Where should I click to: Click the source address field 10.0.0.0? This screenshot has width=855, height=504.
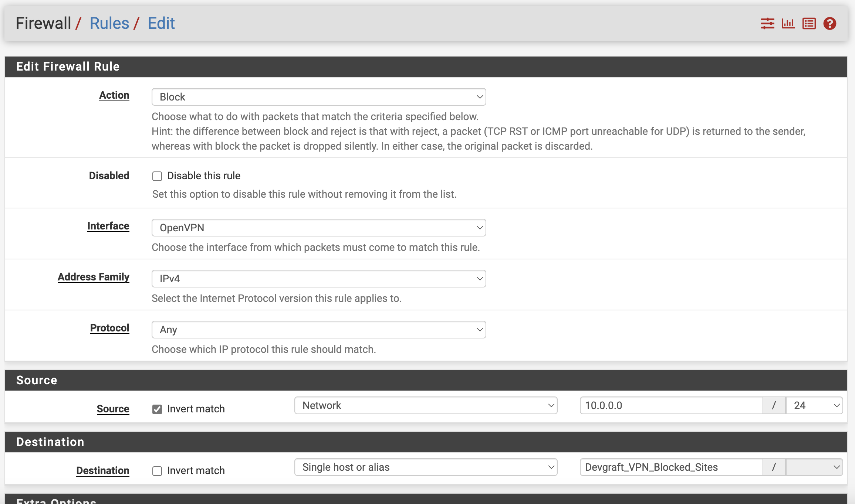tap(671, 405)
